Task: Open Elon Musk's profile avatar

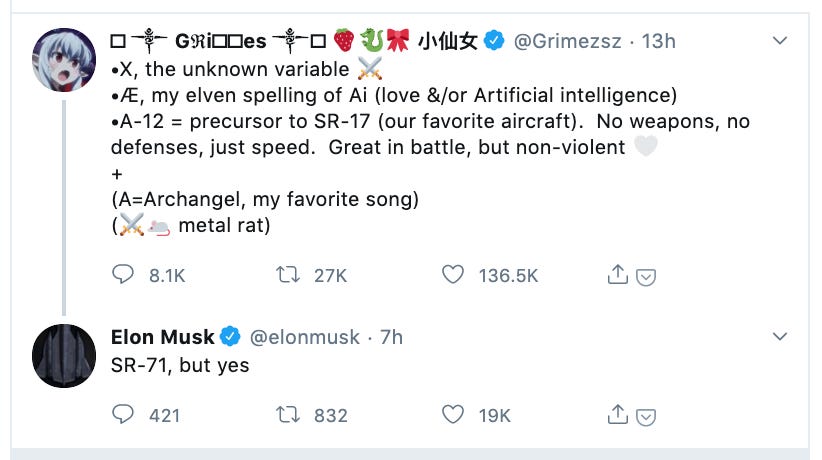Action: [x=66, y=358]
